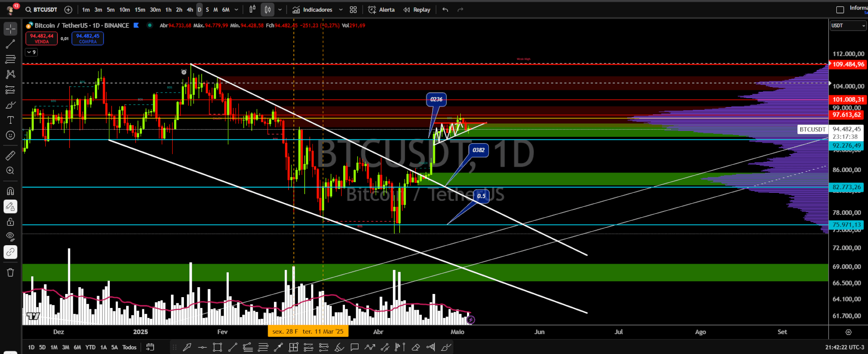
Task: Activate the zoom in tool
Action: 10,171
